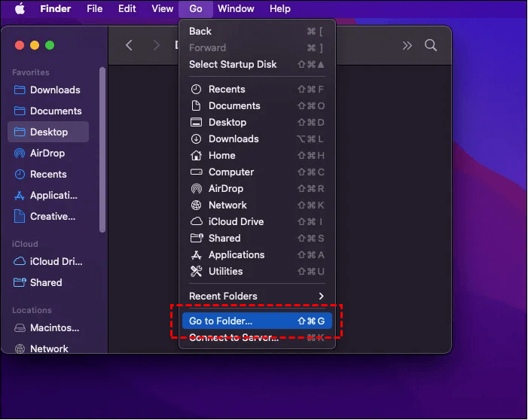
Task: Open the File menu
Action: tap(94, 9)
